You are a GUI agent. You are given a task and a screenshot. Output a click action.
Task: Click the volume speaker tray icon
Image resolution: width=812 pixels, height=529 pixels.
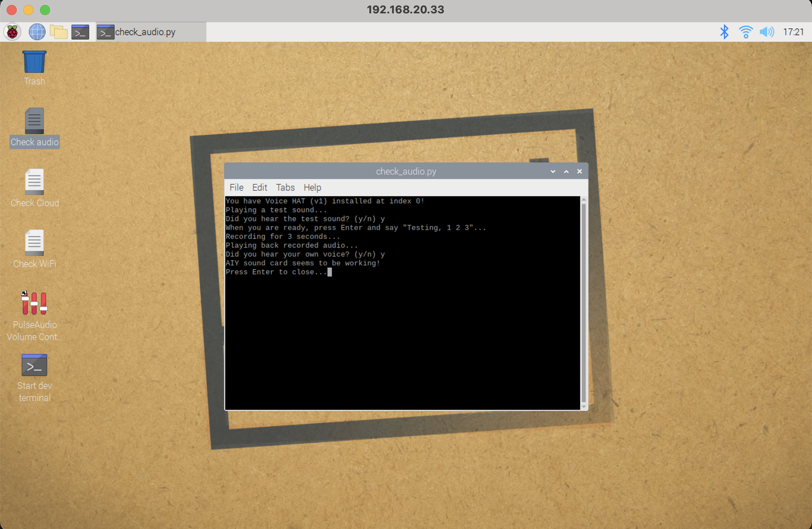point(766,32)
